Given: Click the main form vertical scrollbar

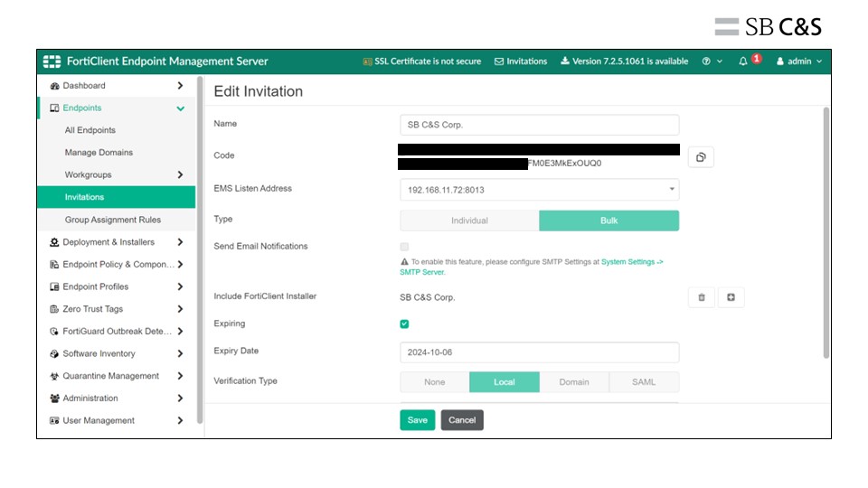Looking at the screenshot, I should point(826,232).
